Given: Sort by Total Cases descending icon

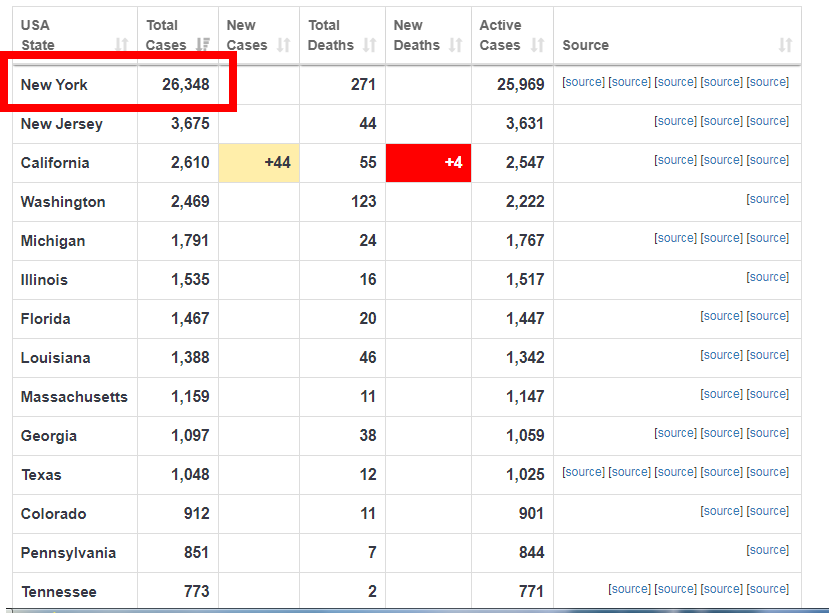Looking at the screenshot, I should tap(202, 44).
